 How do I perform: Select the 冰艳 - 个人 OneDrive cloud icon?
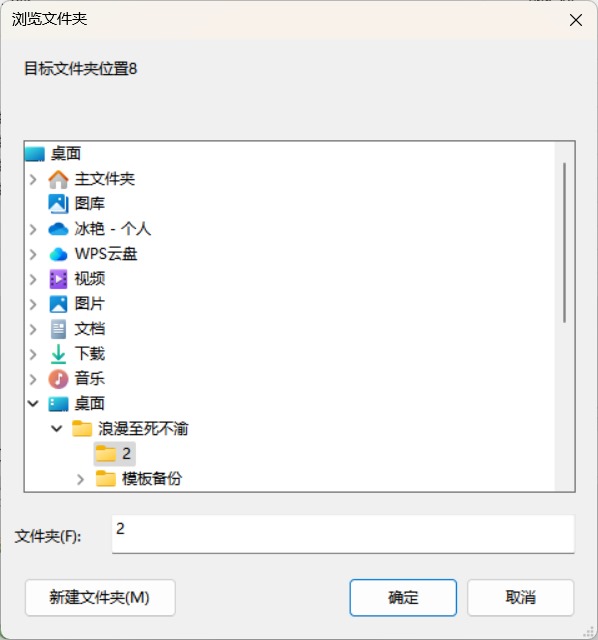pos(58,229)
